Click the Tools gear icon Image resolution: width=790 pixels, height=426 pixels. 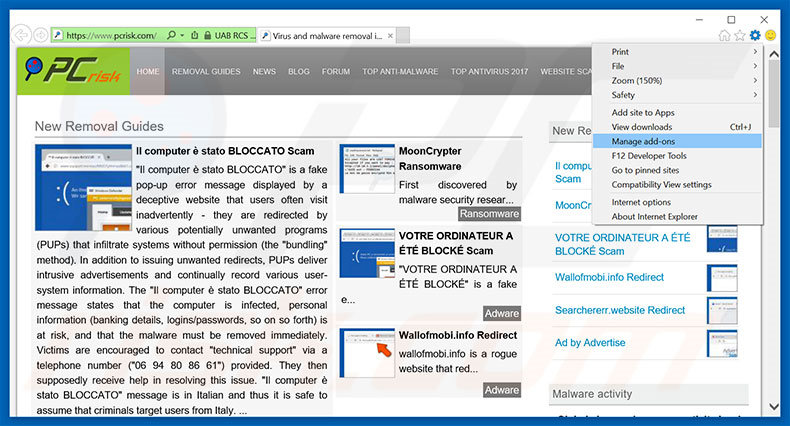pyautogui.click(x=755, y=35)
